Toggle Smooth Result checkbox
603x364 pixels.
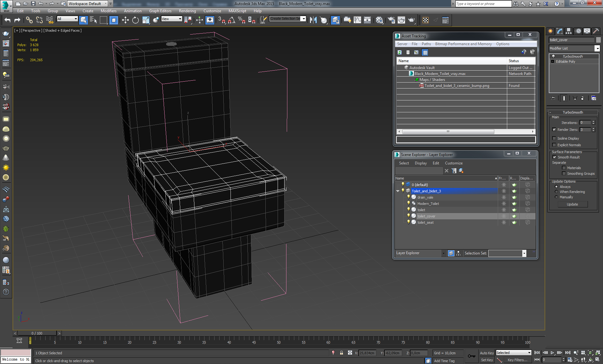554,157
